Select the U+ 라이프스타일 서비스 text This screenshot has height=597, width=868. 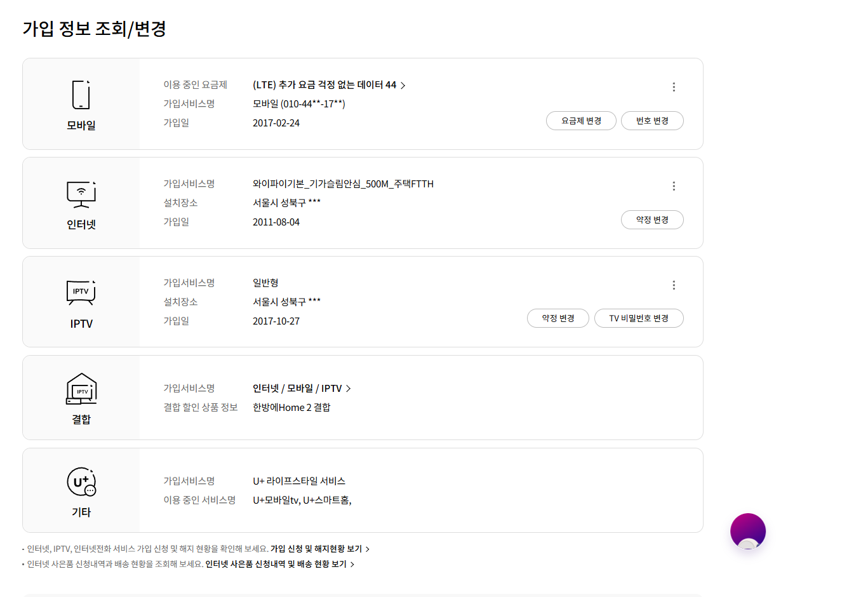point(299,481)
